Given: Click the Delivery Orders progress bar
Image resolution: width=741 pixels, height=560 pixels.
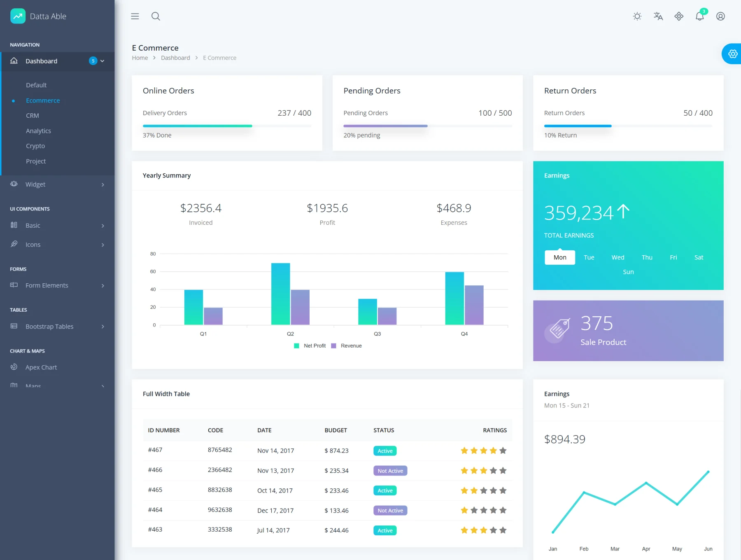Looking at the screenshot, I should 227,126.
